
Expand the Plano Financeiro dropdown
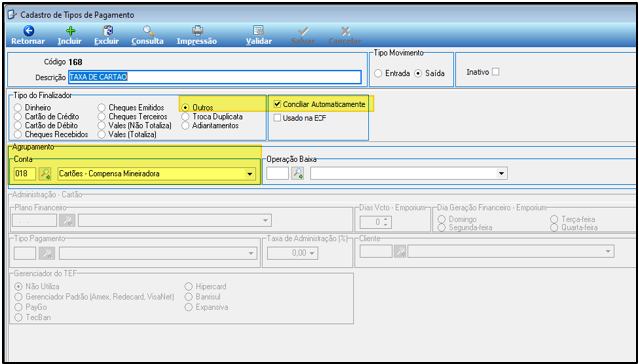click(265, 221)
